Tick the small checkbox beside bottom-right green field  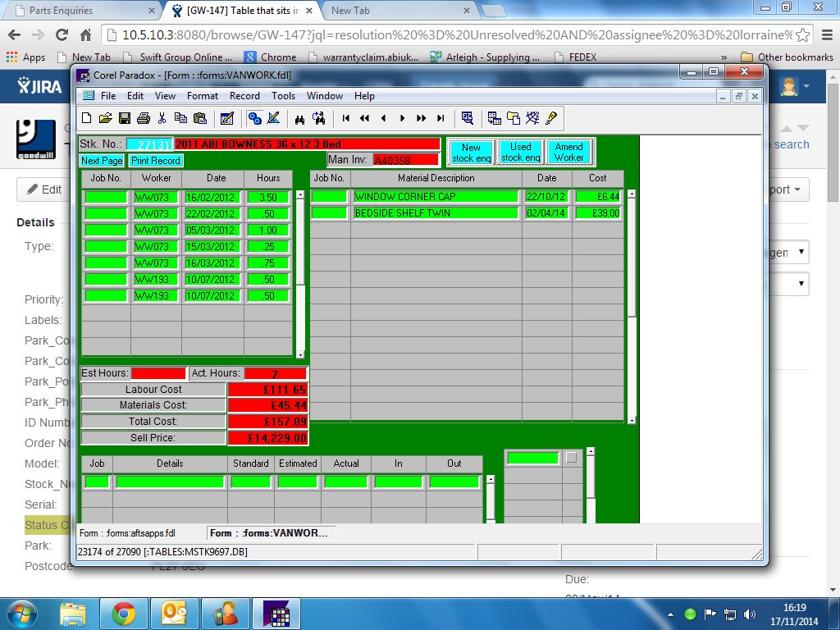[x=571, y=458]
